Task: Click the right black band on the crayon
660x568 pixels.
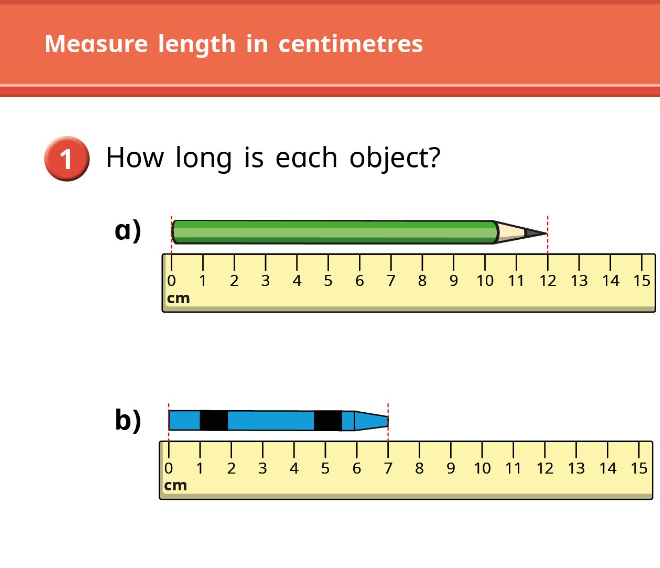Action: 327,420
